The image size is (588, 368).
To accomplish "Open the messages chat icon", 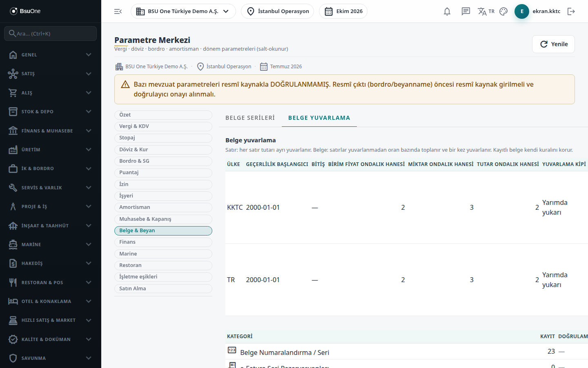I will pos(466,11).
